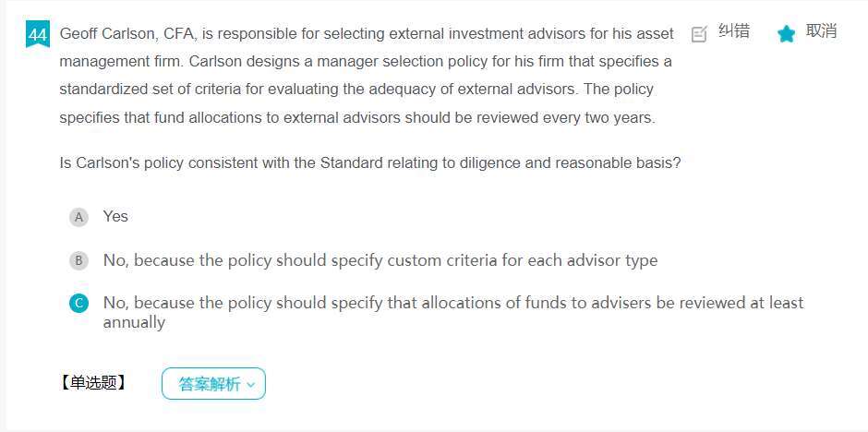Choose answer about custom criteria per advisor
Screen dimensions: 868x432
(x=380, y=260)
